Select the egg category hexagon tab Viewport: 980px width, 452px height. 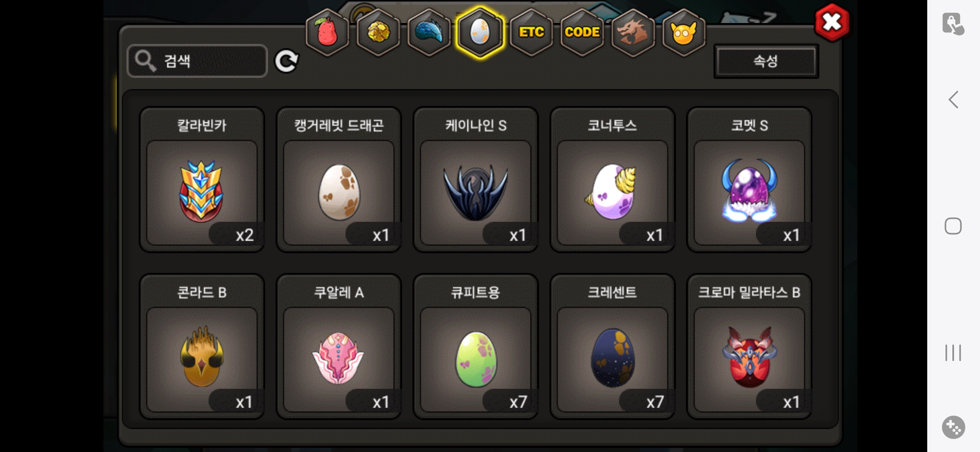point(480,32)
